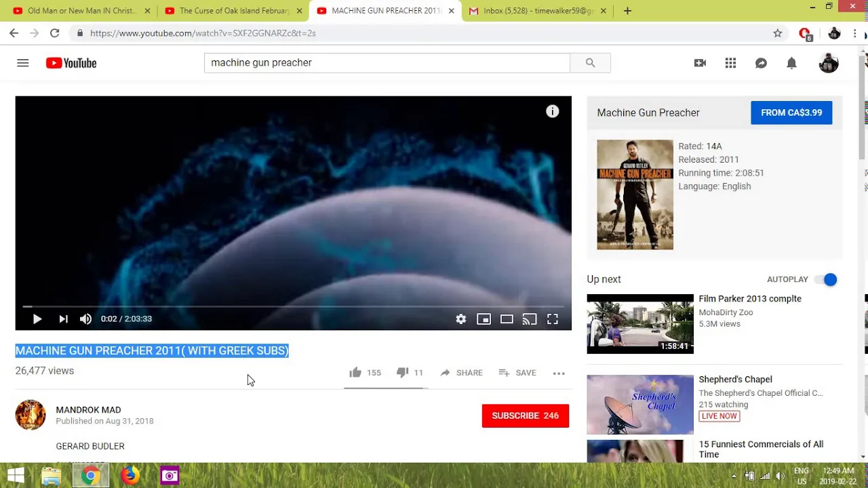Image resolution: width=868 pixels, height=488 pixels.
Task: Seek on the video progress bar
Action: click(293, 306)
